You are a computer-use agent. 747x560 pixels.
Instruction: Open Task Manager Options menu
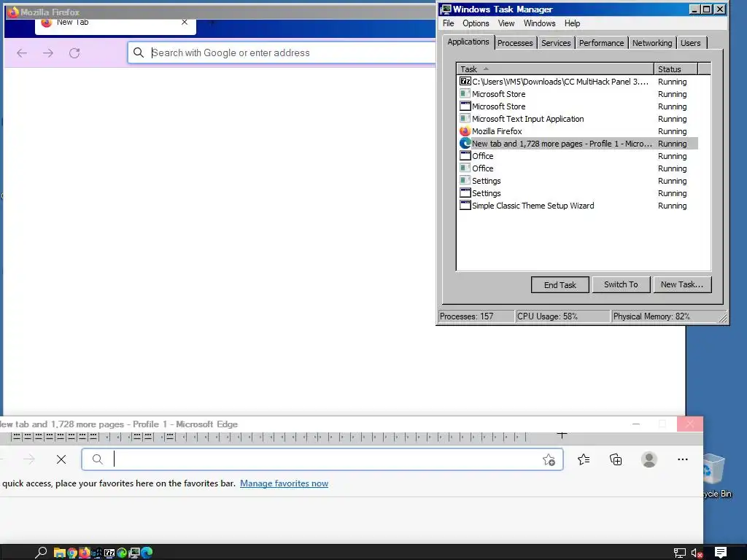(x=476, y=23)
